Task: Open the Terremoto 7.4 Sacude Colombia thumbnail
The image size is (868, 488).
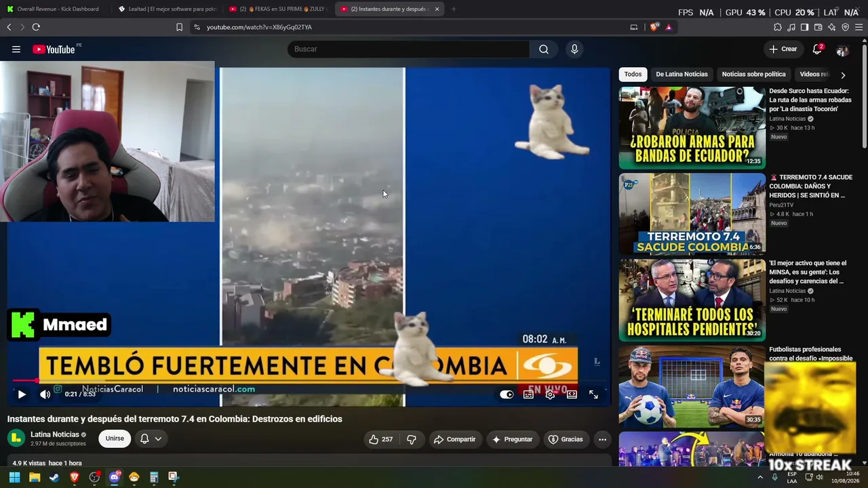Action: coord(692,213)
